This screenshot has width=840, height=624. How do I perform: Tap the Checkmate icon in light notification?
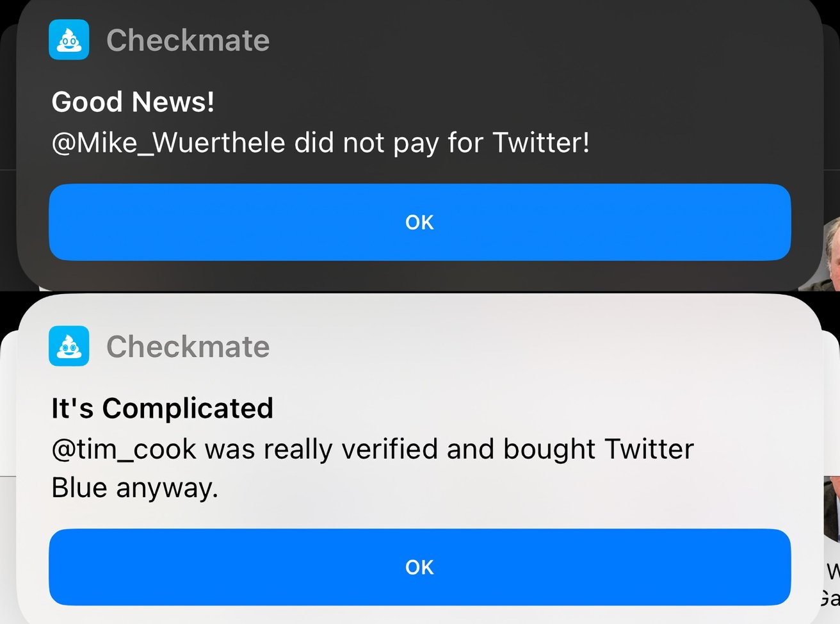point(69,346)
